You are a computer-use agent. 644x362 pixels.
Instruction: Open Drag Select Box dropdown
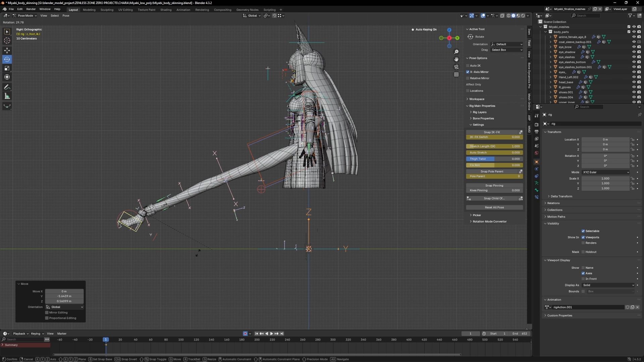click(507, 50)
